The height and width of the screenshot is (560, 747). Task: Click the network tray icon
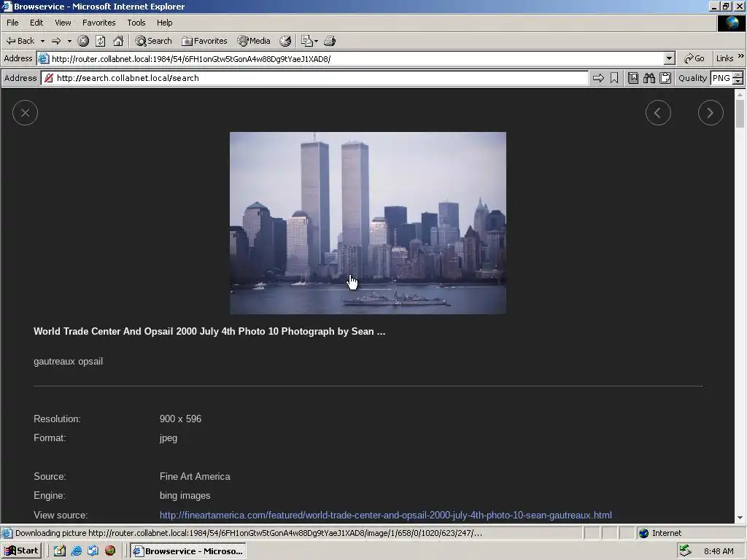685,551
